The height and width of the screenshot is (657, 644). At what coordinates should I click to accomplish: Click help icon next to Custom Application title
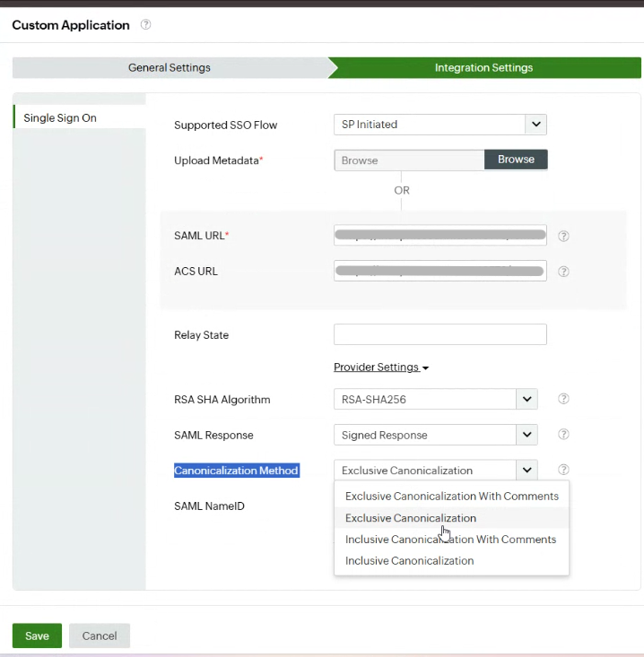(x=146, y=25)
